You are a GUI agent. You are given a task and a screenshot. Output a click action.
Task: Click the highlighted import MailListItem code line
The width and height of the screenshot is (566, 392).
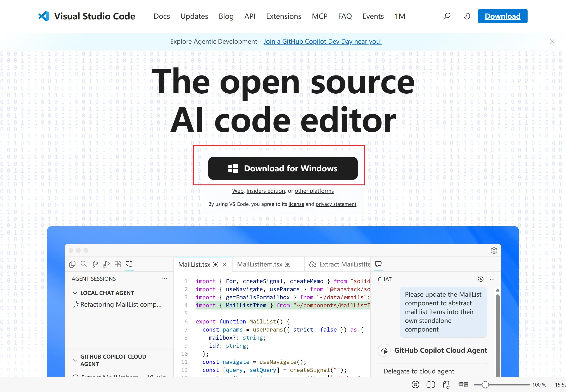pos(283,305)
